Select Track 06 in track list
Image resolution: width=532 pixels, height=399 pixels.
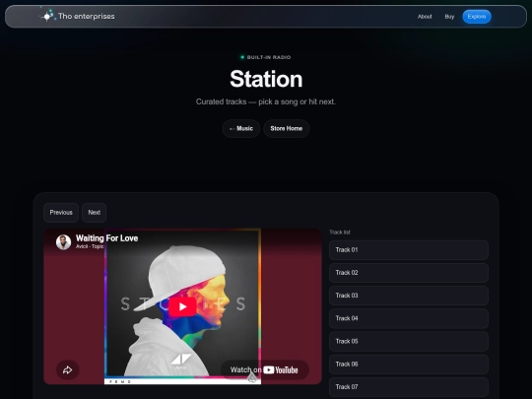click(x=409, y=365)
